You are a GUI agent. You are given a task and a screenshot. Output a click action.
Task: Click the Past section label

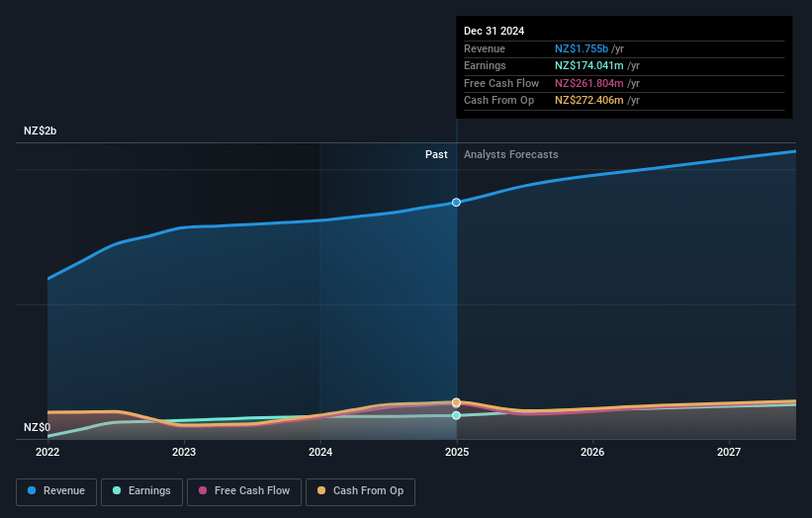pyautogui.click(x=436, y=155)
